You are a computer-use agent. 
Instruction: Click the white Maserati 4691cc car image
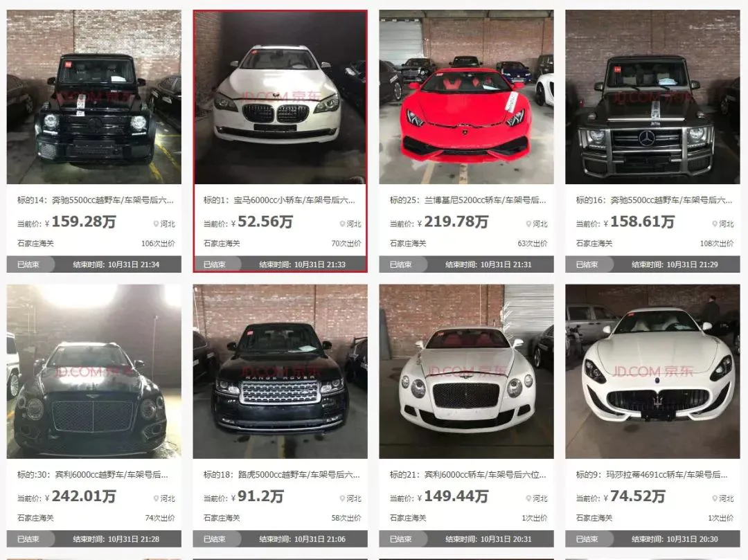(652, 371)
